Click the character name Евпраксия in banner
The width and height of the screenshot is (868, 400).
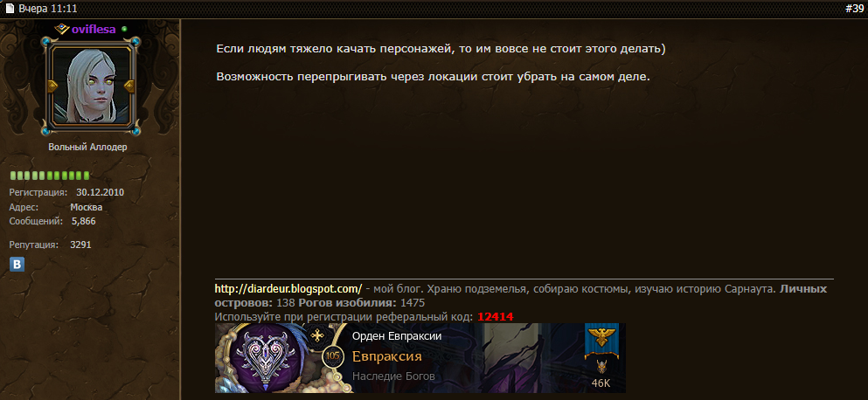tap(387, 355)
